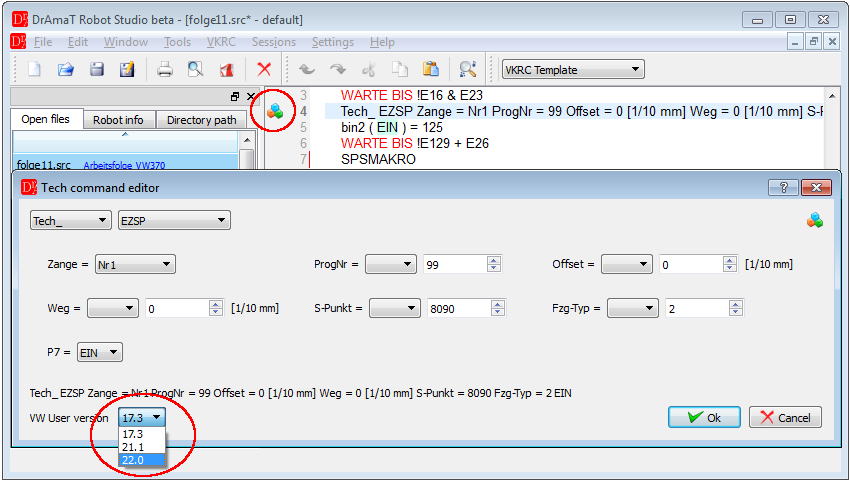The height and width of the screenshot is (480, 850).
Task: Undo the last action with the left arrow
Action: pyautogui.click(x=307, y=69)
